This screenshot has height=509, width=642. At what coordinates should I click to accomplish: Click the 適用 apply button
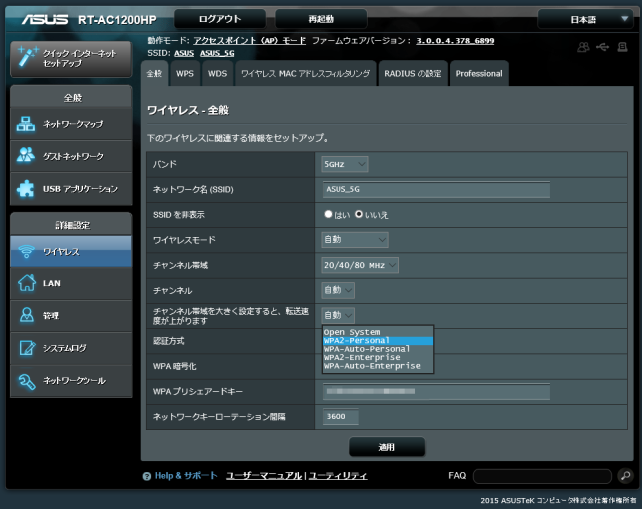[387, 447]
